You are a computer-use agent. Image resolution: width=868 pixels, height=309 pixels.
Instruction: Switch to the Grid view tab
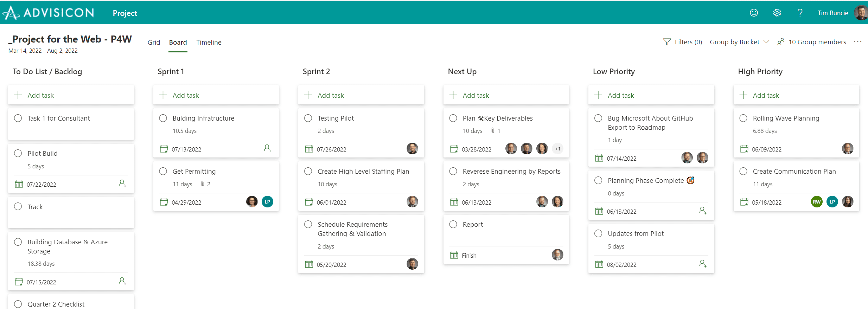[154, 42]
